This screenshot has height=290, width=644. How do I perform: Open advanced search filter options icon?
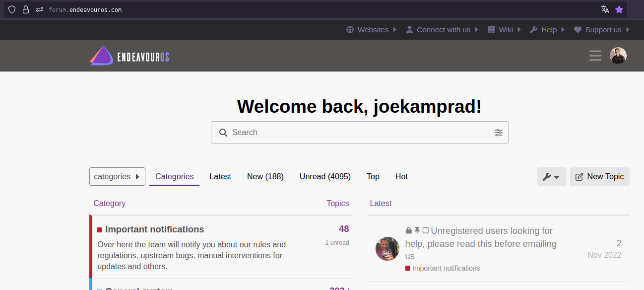pyautogui.click(x=498, y=133)
